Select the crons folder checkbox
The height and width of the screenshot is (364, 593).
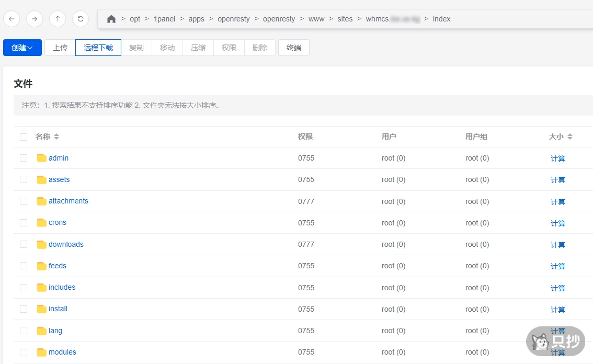click(x=24, y=223)
